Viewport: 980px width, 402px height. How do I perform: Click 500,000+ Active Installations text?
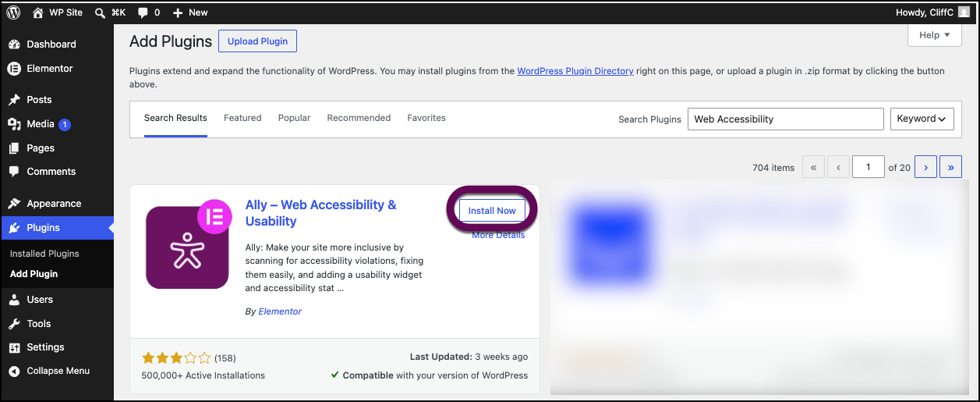pyautogui.click(x=203, y=375)
